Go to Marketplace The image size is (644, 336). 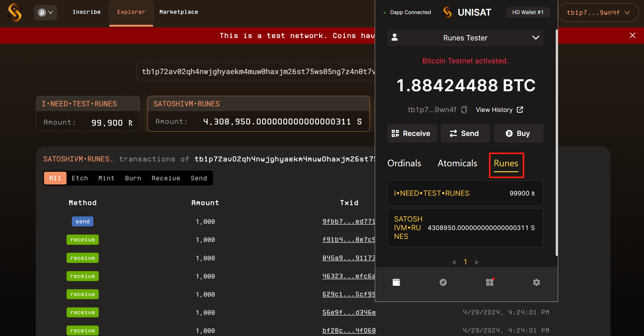179,12
